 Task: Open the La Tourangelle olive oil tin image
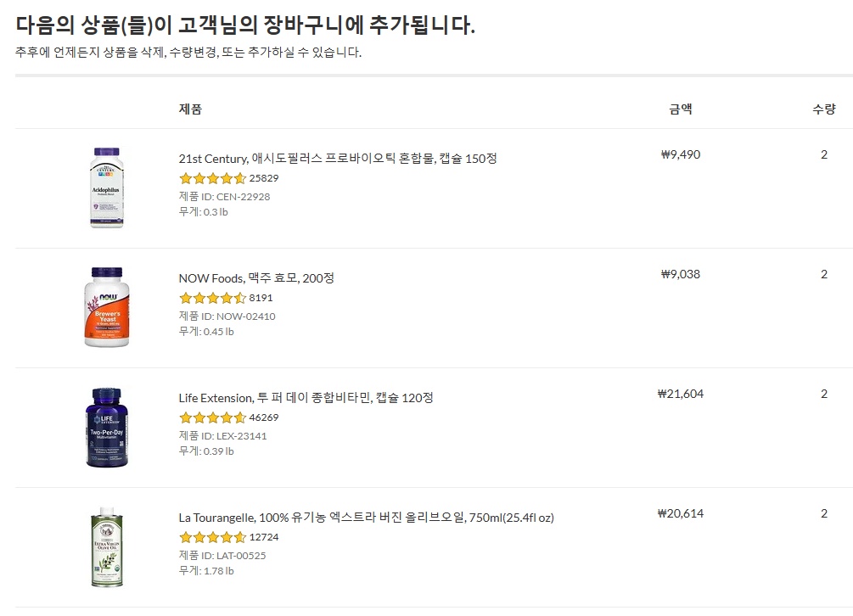[107, 547]
